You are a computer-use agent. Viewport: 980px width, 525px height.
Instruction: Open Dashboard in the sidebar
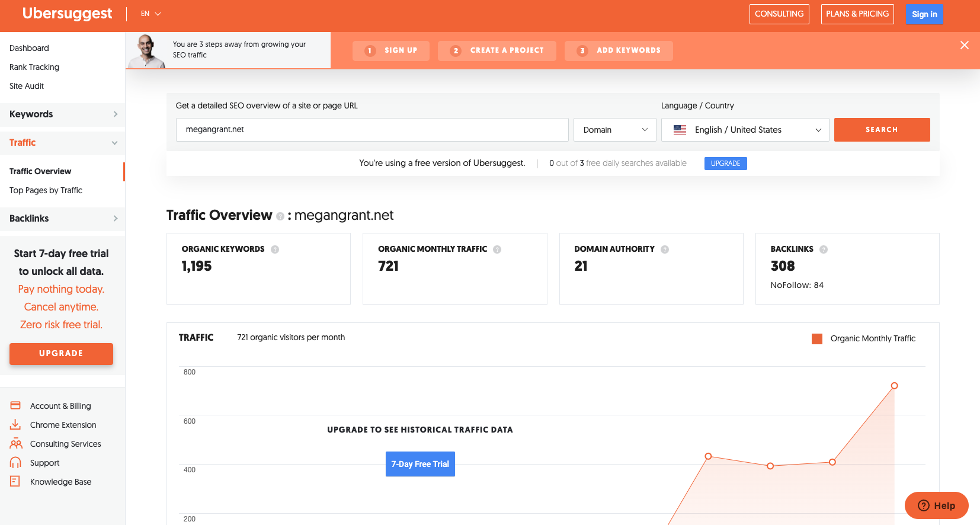pos(29,48)
